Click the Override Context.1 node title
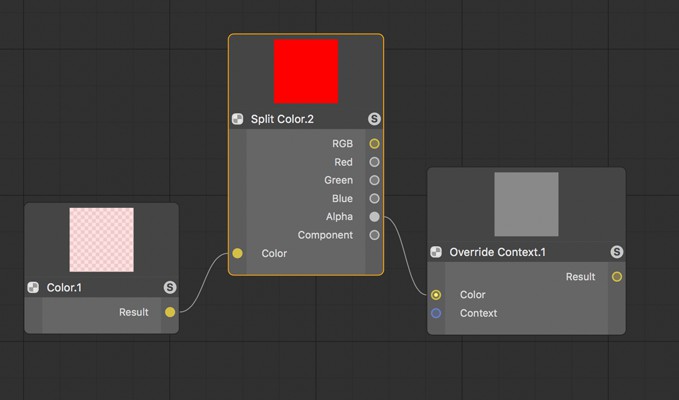 (498, 252)
